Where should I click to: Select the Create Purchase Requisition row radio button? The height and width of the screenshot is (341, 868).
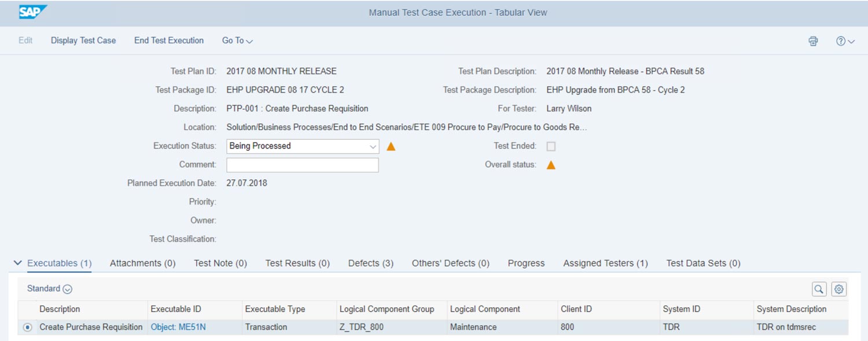click(27, 327)
